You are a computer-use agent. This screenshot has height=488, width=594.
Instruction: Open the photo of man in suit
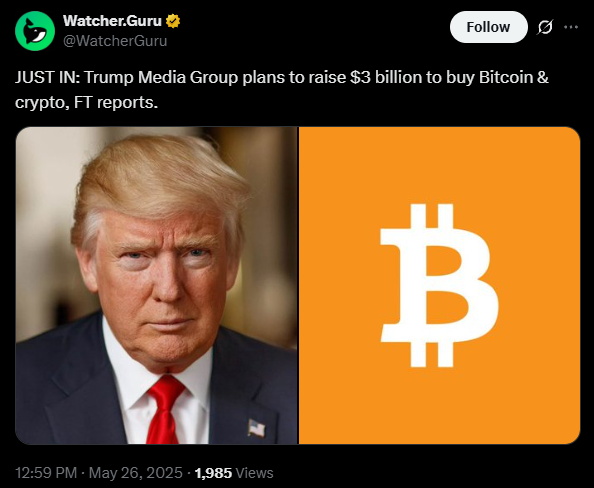[156, 285]
